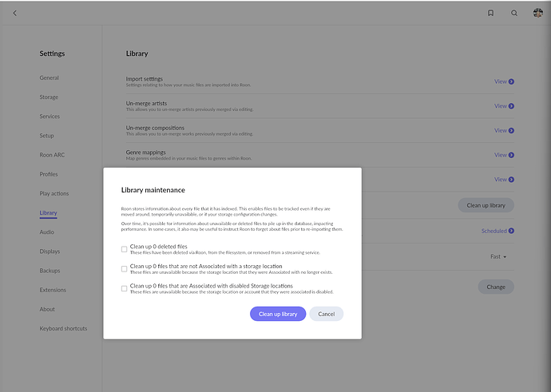Screen dimensions: 551x392
Task: Click the arrow icon beside Un-merge compositions View
Action: (x=511, y=131)
